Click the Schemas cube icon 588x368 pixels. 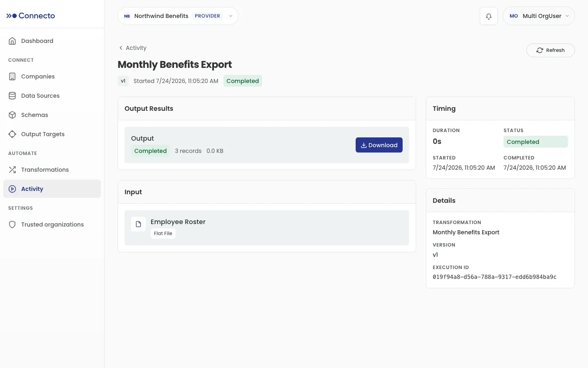(12, 115)
